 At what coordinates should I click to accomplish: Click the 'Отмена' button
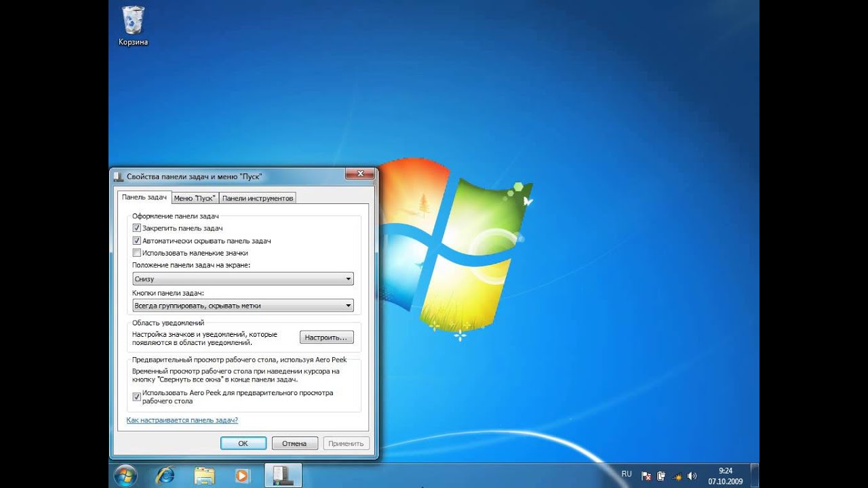[x=294, y=443]
